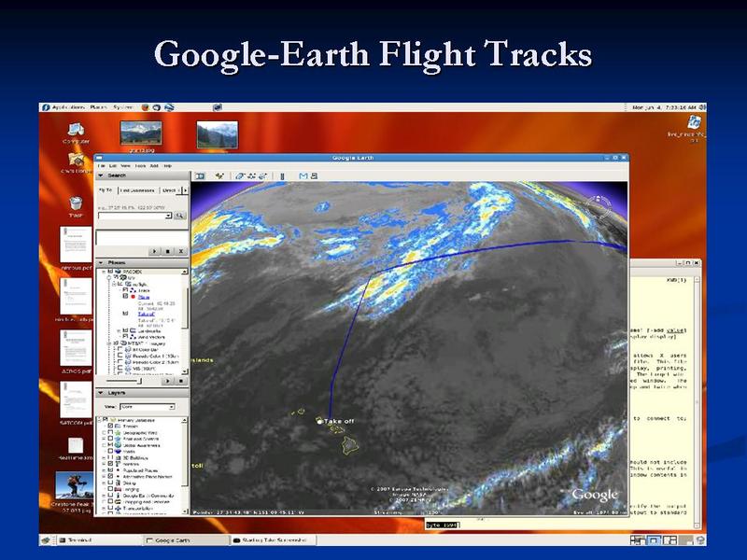This screenshot has width=747, height=560.
Task: Toggle the 3D Buildings layer checkbox
Action: [110, 457]
